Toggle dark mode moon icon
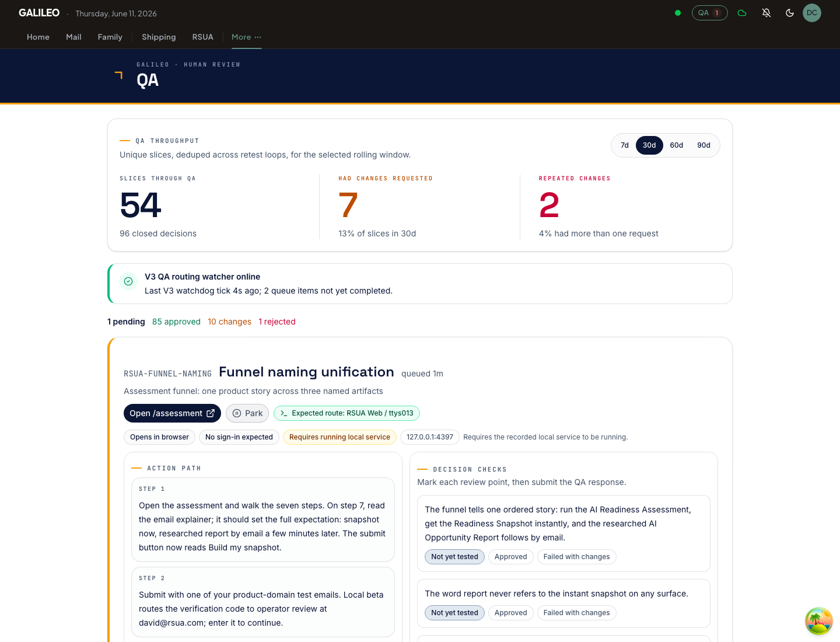The height and width of the screenshot is (642, 840). point(790,13)
